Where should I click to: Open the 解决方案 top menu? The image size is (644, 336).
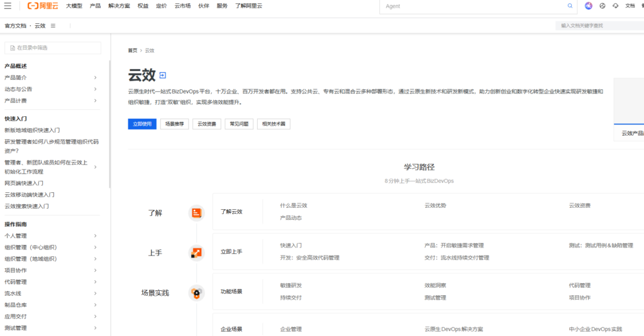pyautogui.click(x=119, y=6)
